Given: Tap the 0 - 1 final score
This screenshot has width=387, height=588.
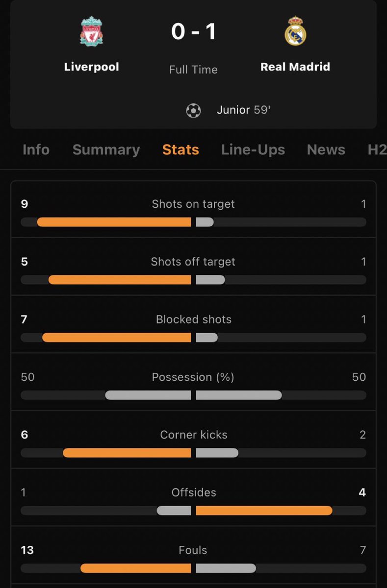Looking at the screenshot, I should pos(193,31).
